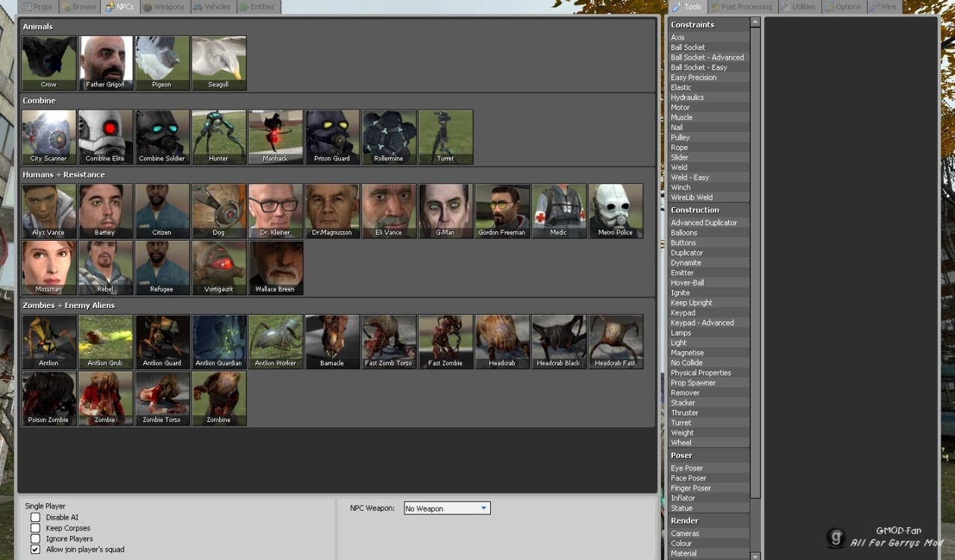The width and height of the screenshot is (955, 560).
Task: Switch to the Weapons tab
Action: click(x=164, y=7)
